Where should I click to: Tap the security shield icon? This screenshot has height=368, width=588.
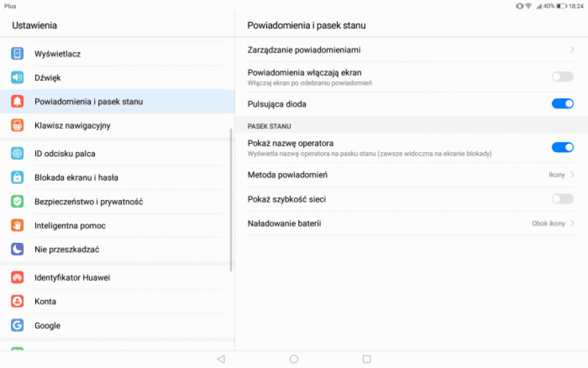pyautogui.click(x=17, y=201)
